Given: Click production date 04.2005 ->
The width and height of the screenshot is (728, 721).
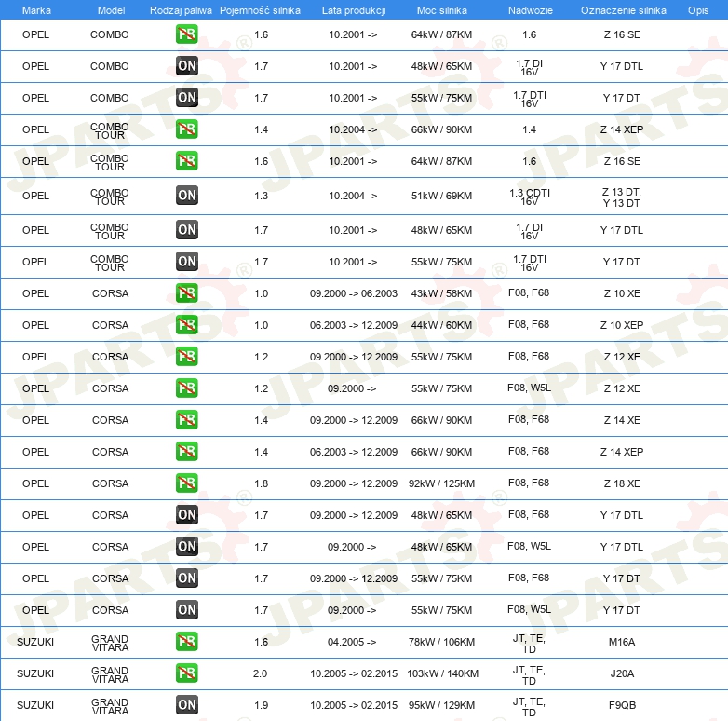Looking at the screenshot, I should pyautogui.click(x=352, y=642).
